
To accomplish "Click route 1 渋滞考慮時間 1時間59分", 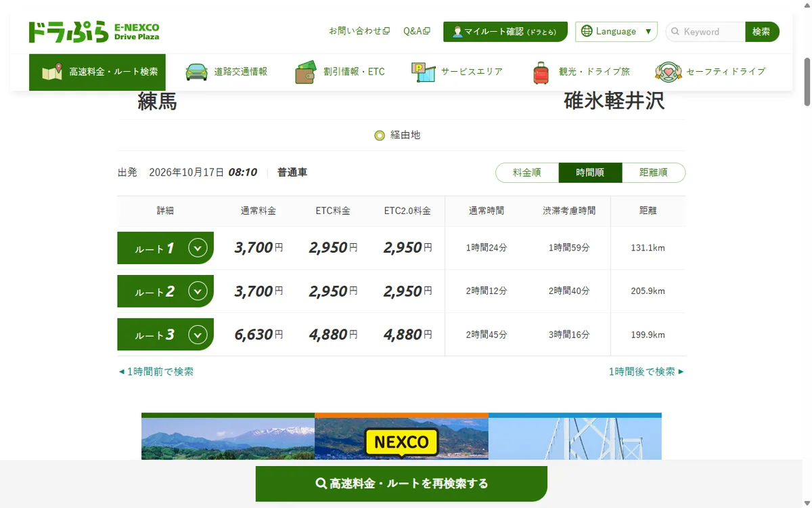I will pyautogui.click(x=569, y=248).
